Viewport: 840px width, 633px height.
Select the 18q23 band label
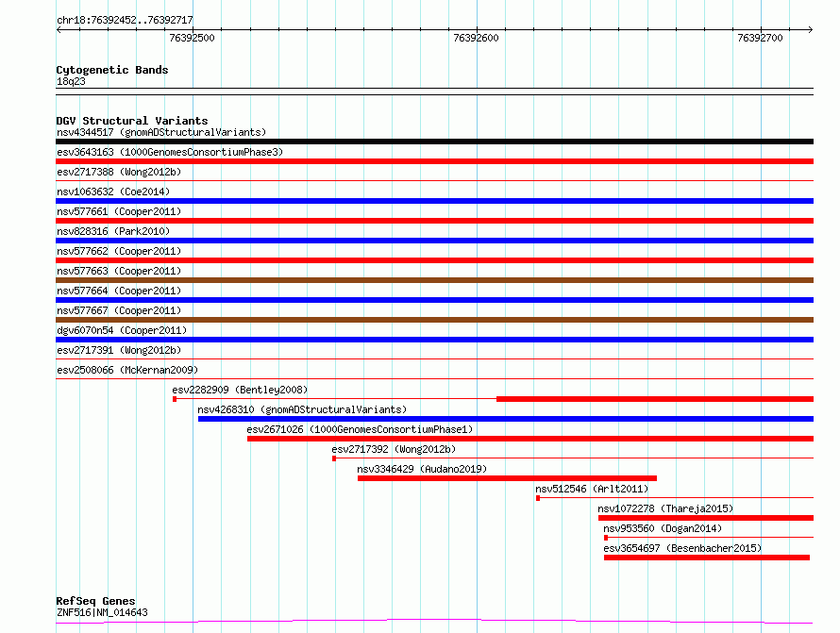71,81
